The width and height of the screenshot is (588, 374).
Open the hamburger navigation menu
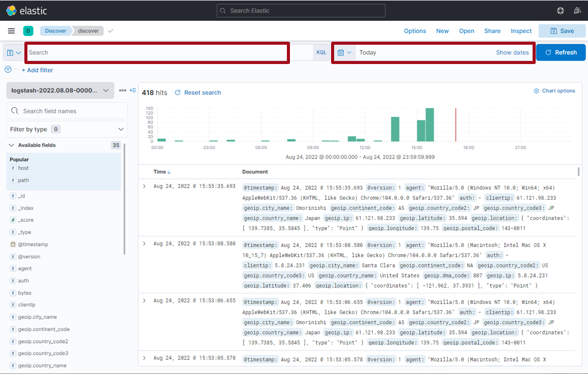point(11,31)
